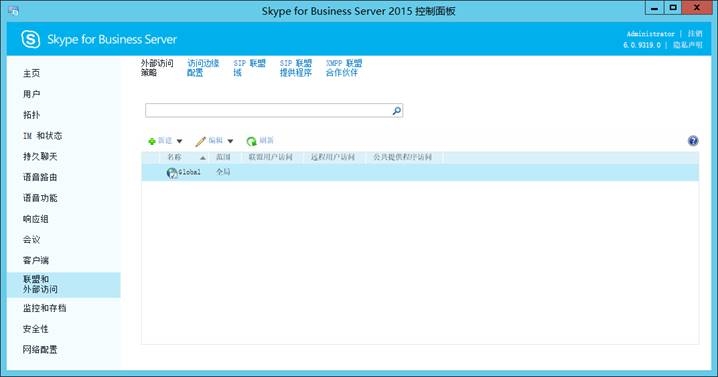Sort by the 范围 column header

coord(223,157)
